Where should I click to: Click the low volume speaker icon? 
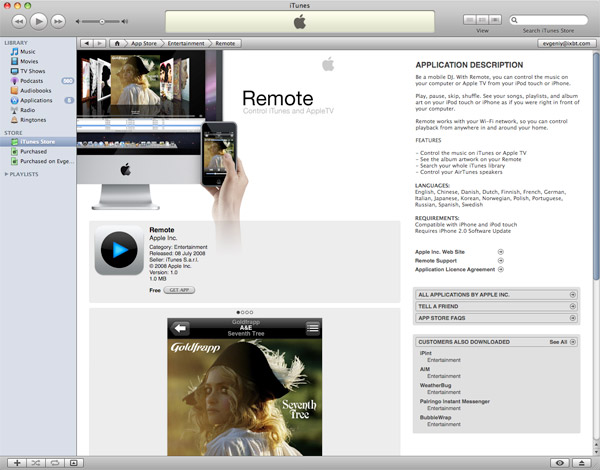[x=78, y=21]
